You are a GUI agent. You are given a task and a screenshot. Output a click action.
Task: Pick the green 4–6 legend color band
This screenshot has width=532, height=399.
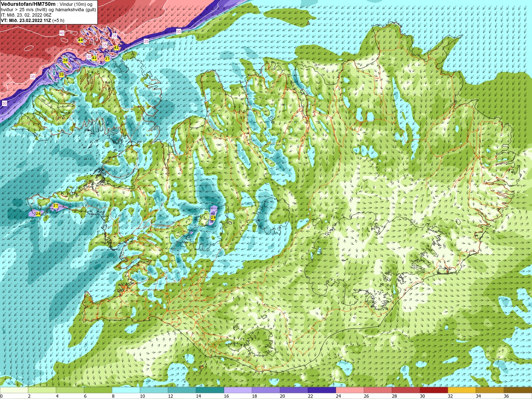pos(70,390)
